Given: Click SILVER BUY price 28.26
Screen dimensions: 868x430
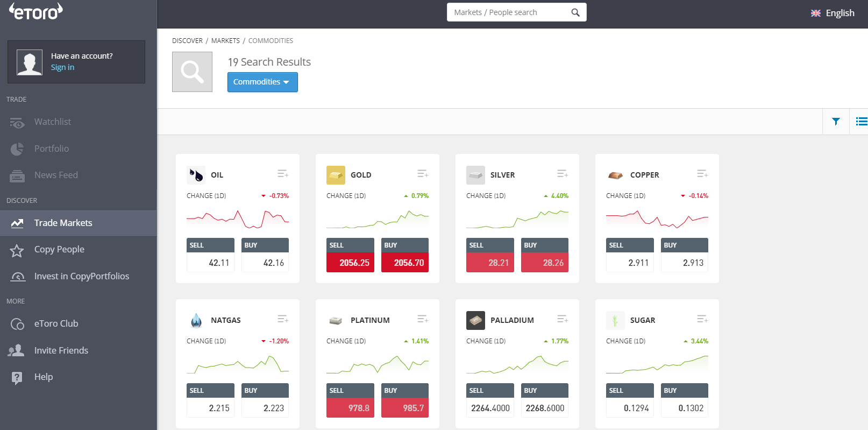Looking at the screenshot, I should [545, 263].
